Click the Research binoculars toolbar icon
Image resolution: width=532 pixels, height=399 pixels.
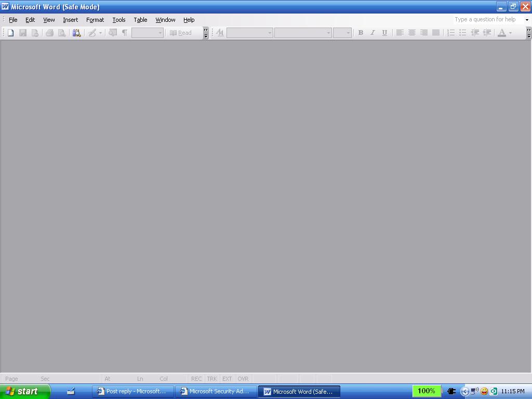point(76,33)
